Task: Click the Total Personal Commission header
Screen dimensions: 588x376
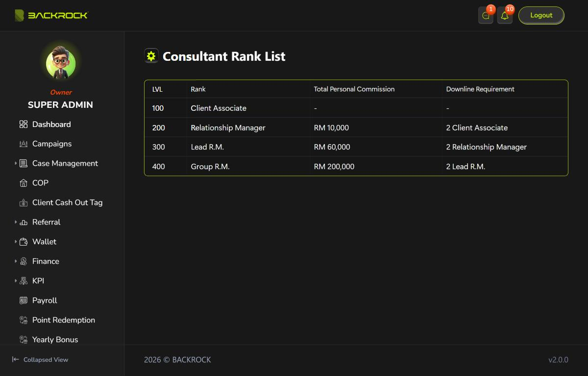Action: tap(354, 89)
